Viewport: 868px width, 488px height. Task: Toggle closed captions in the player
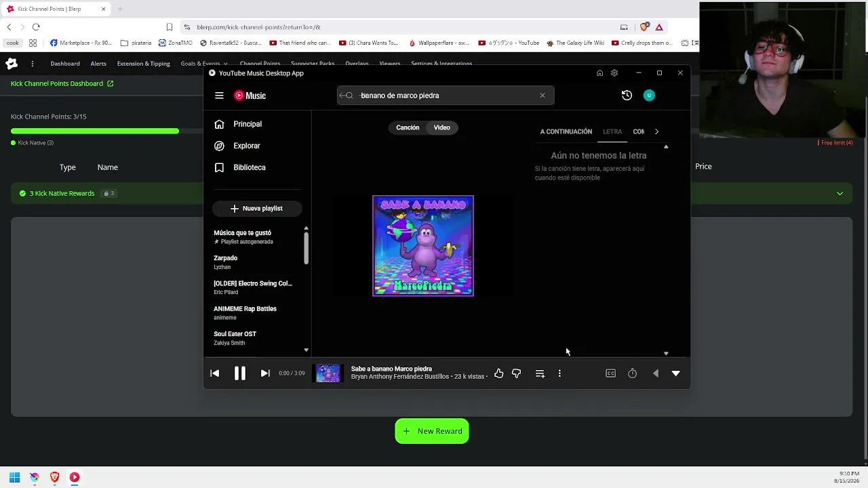coord(610,373)
